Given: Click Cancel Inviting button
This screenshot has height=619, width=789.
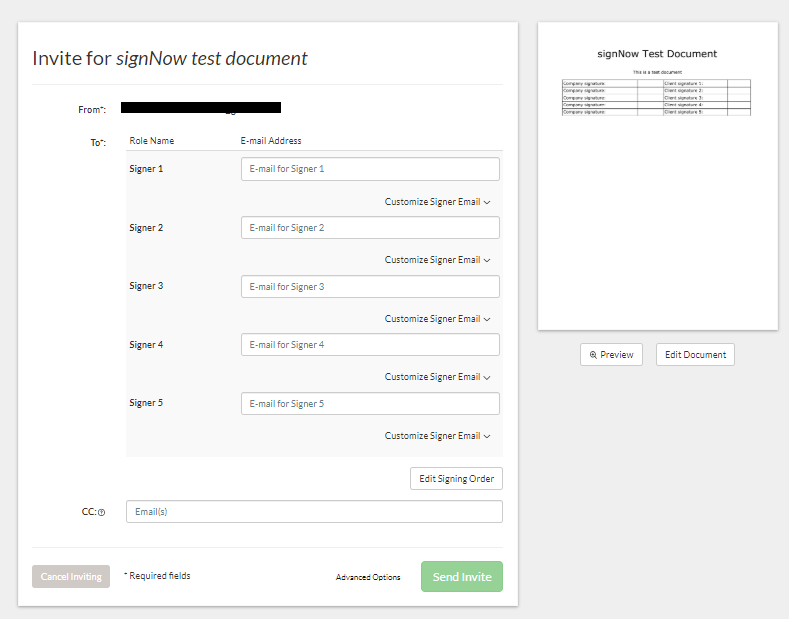Looking at the screenshot, I should [71, 577].
